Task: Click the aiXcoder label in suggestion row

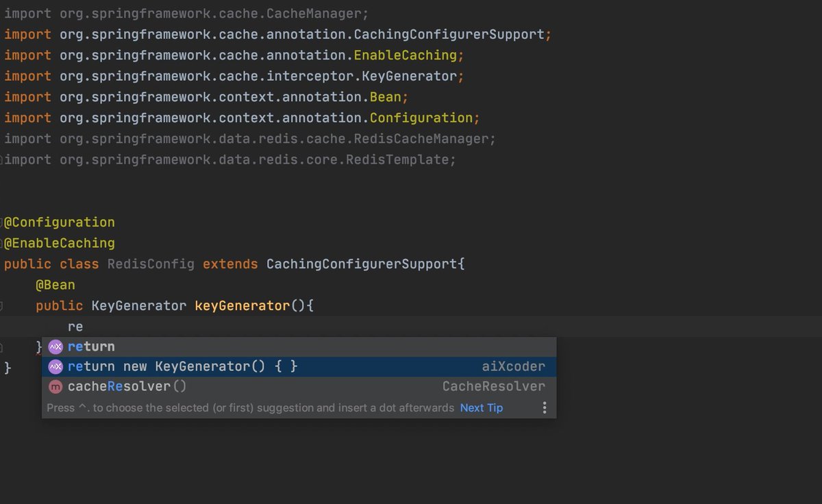Action: click(513, 366)
